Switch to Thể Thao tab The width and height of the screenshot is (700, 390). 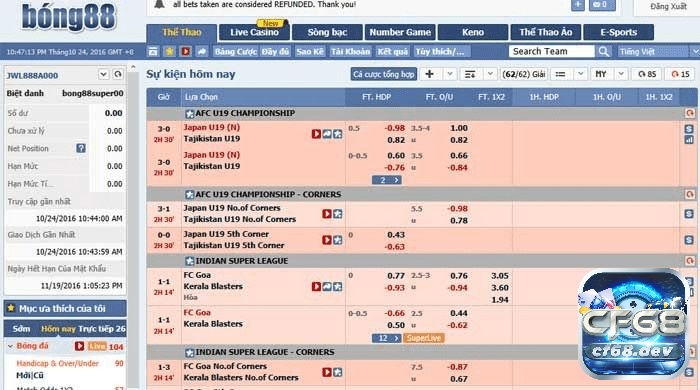click(182, 32)
